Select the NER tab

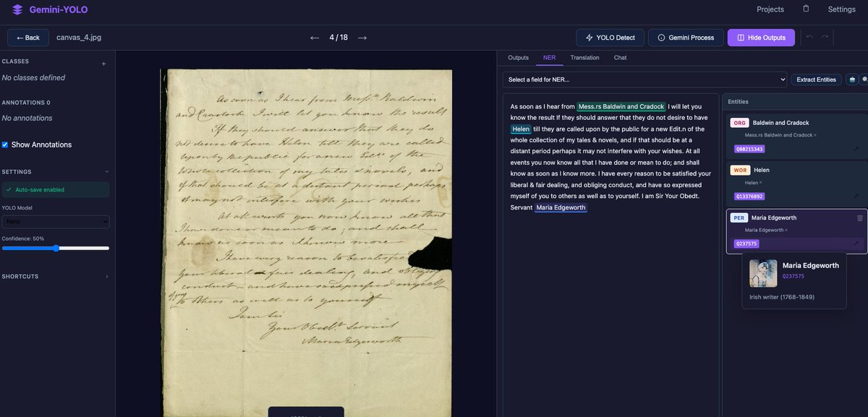point(549,58)
